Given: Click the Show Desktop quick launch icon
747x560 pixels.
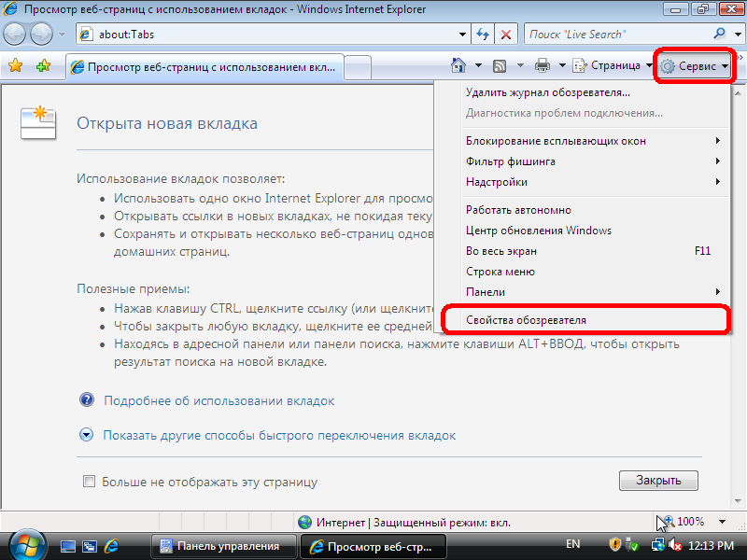Looking at the screenshot, I should [x=67, y=547].
